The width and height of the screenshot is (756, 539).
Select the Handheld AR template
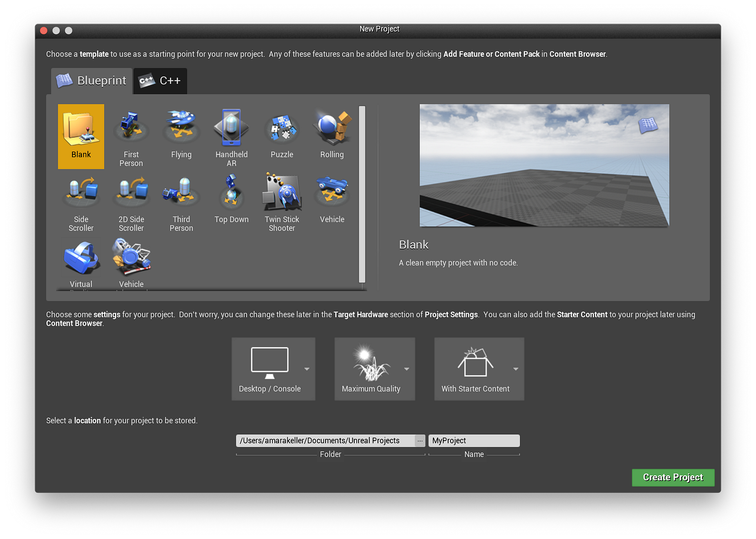[x=231, y=136]
